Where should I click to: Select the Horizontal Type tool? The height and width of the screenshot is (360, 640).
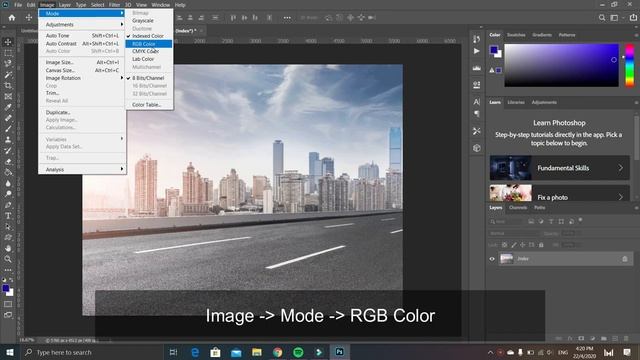point(8,216)
